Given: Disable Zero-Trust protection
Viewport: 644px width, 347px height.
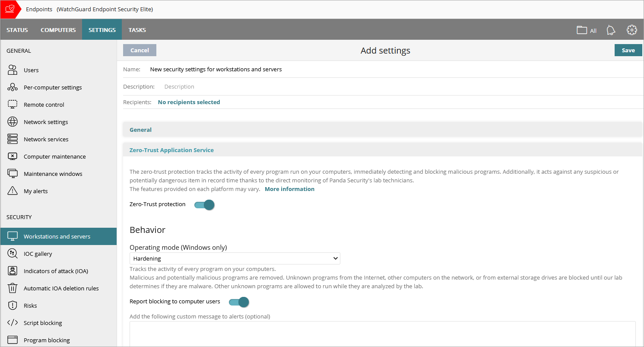Looking at the screenshot, I should click(204, 204).
